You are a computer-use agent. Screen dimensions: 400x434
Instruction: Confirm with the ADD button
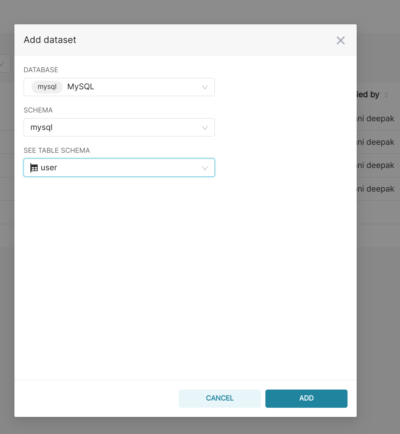coord(306,398)
